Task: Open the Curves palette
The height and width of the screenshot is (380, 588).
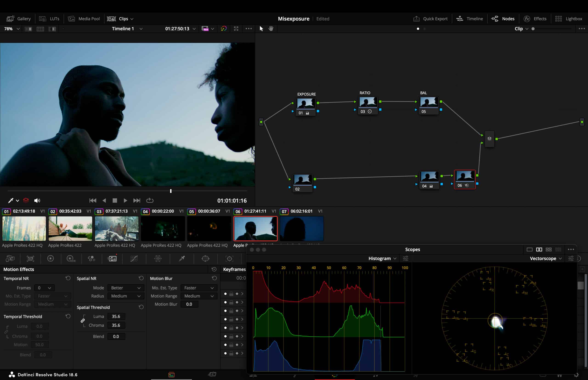Action: pyautogui.click(x=134, y=258)
